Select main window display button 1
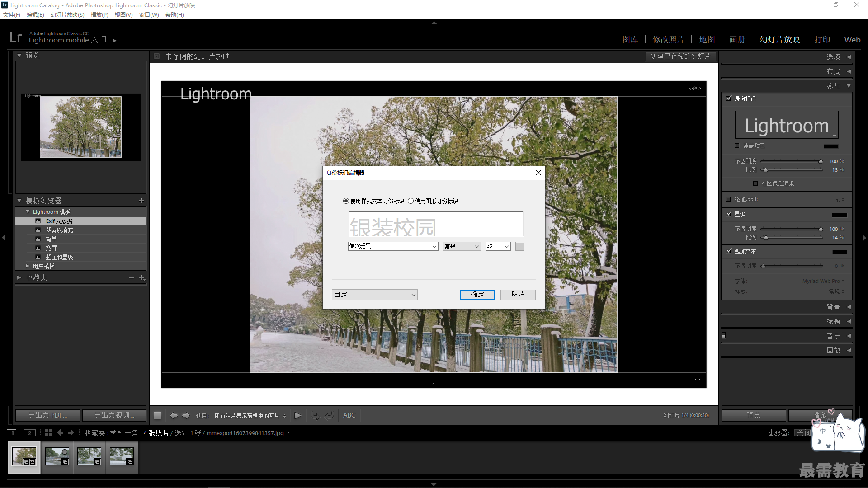The width and height of the screenshot is (868, 488). click(x=13, y=433)
